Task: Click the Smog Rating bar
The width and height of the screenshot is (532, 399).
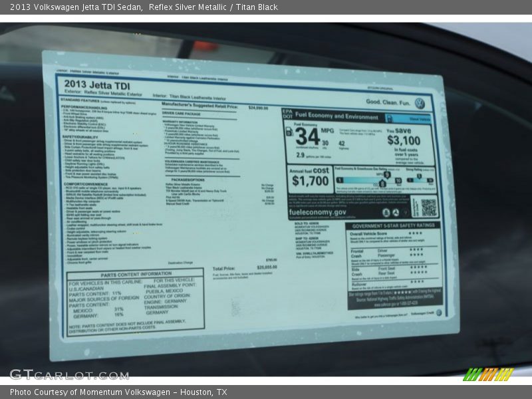Action: [x=420, y=180]
